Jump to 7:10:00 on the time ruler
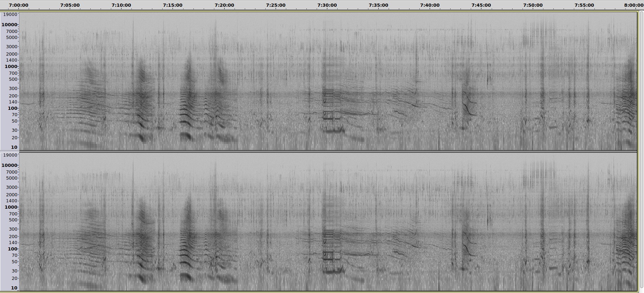 coord(121,5)
